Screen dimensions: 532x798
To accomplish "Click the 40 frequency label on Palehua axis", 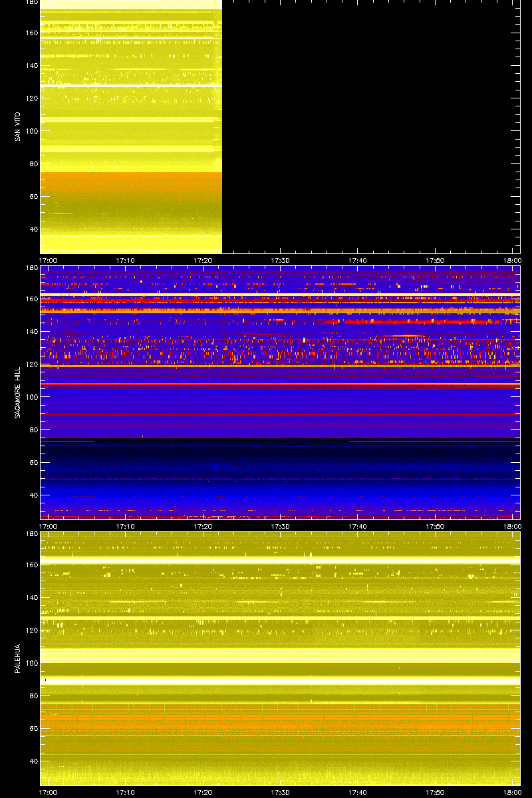I will point(34,761).
